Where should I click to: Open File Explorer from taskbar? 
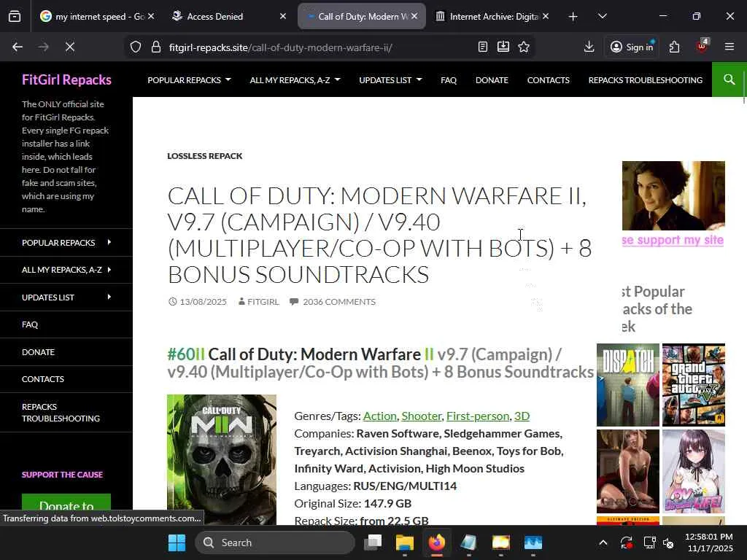(404, 542)
